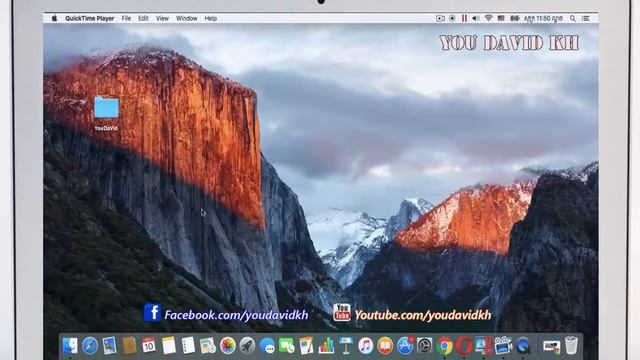Open iBooks orange book icon
The height and width of the screenshot is (360, 640).
tap(385, 346)
